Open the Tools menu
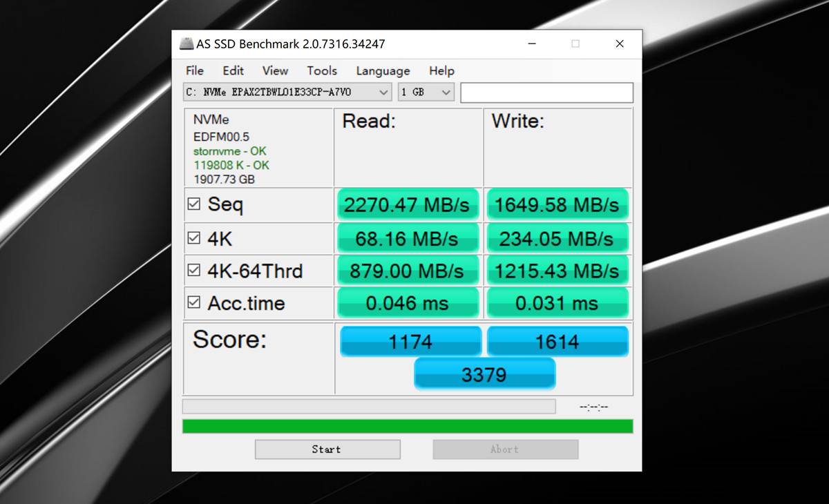 [x=322, y=70]
